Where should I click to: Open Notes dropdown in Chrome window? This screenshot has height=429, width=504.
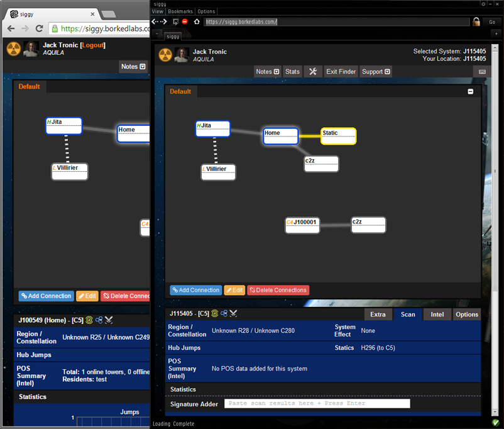click(x=133, y=67)
